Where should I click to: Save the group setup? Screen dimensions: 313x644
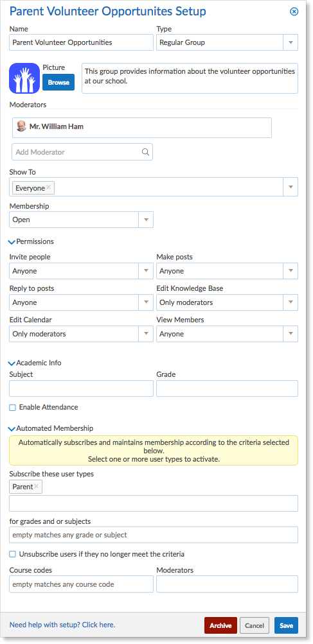(x=286, y=625)
